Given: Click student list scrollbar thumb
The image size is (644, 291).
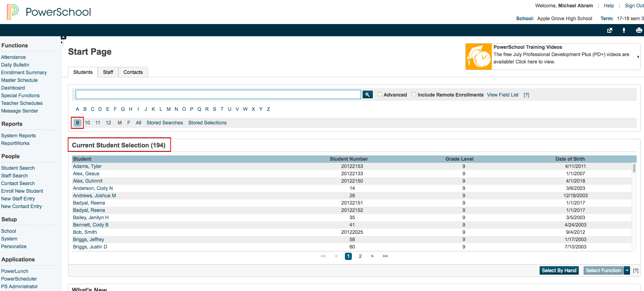Looking at the screenshot, I should (634, 168).
